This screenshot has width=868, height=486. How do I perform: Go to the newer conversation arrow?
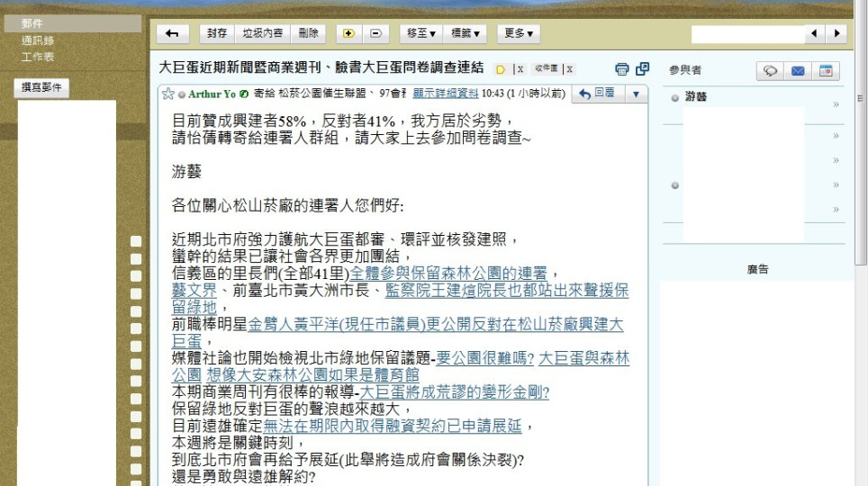[815, 33]
